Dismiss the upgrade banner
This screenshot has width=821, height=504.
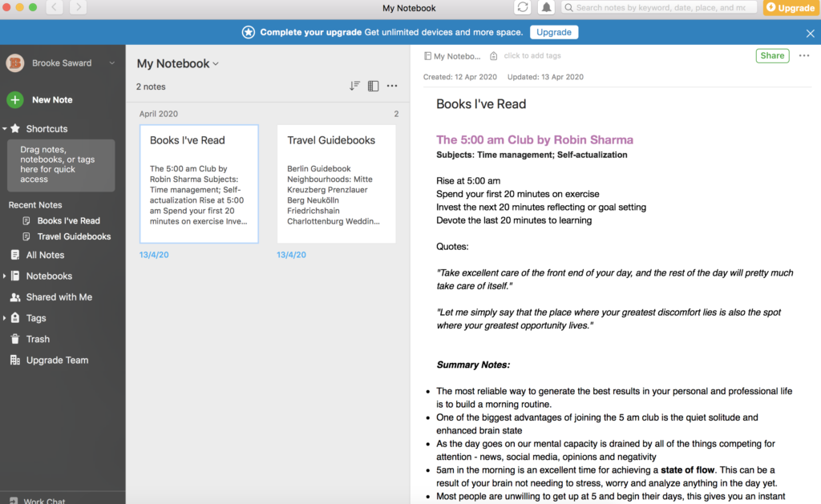[810, 33]
